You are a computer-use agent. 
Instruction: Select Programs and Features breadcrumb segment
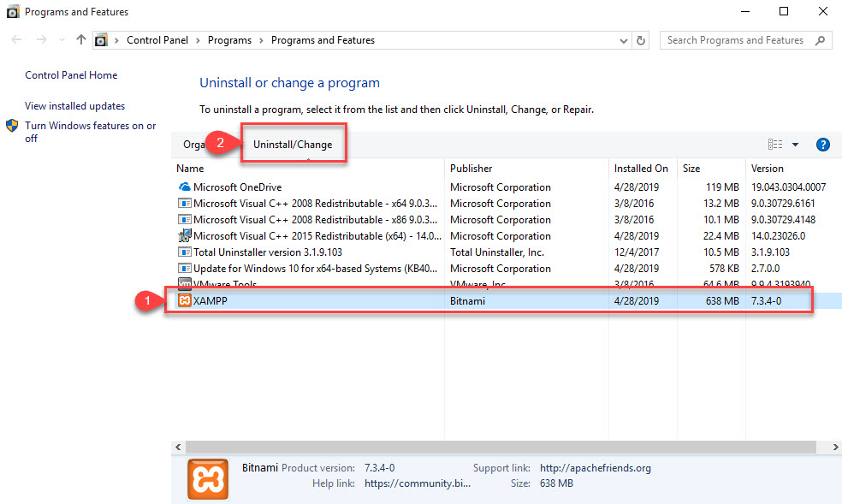[323, 40]
